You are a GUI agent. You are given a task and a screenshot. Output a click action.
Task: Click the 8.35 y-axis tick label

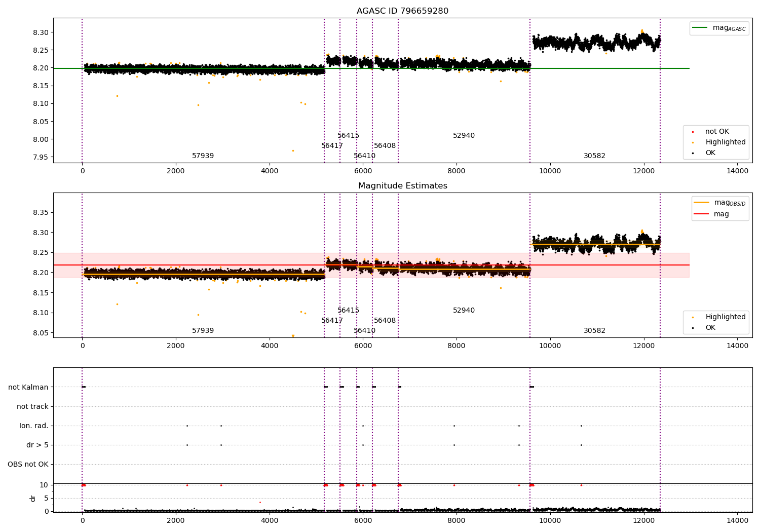point(41,212)
